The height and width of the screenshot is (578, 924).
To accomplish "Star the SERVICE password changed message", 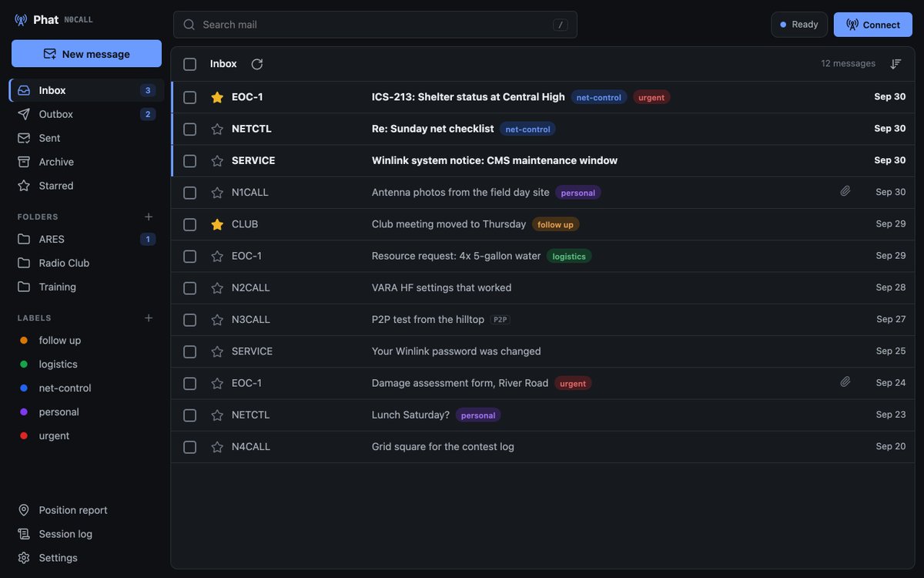I will [x=217, y=351].
